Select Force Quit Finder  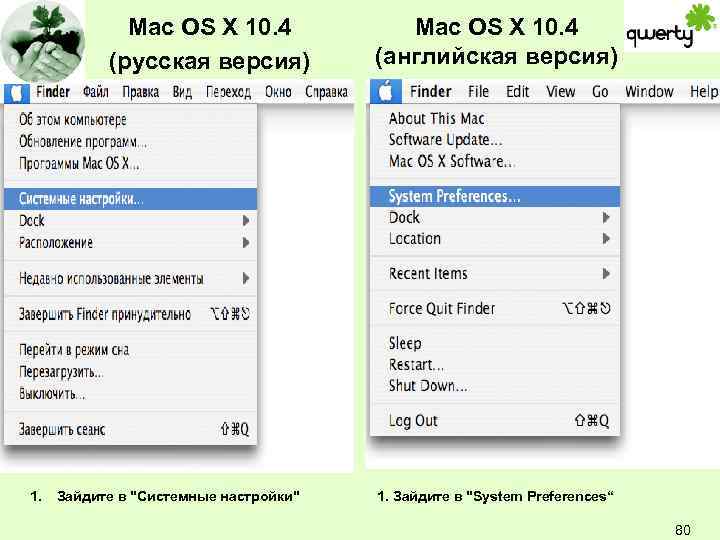tap(442, 308)
